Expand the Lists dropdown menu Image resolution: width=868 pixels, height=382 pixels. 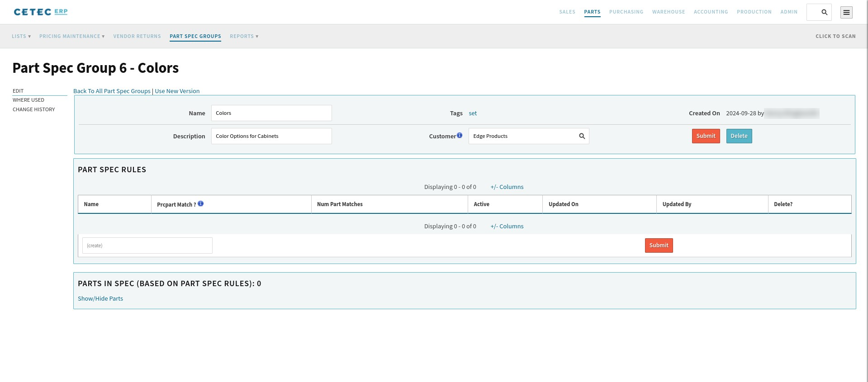(x=21, y=36)
